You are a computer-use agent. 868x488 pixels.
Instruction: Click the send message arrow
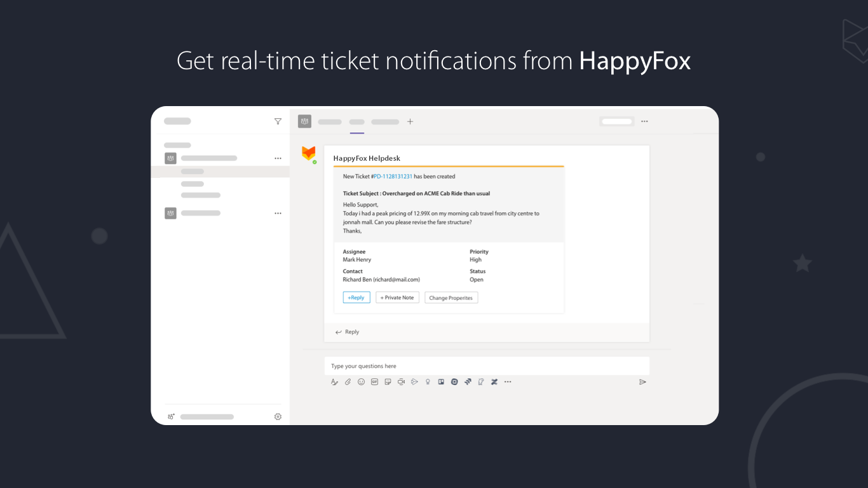[642, 382]
